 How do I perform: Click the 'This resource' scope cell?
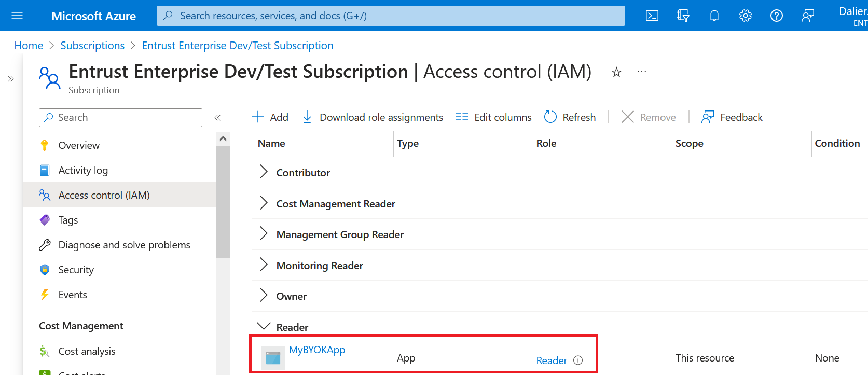tap(705, 358)
